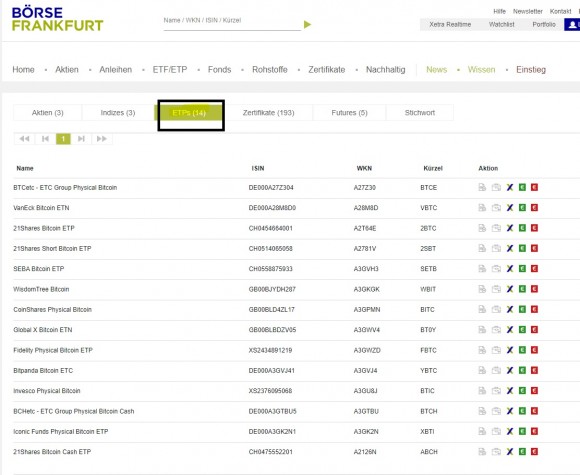Screen dimensions: 580x475
Task: Open the Futures (5) tab
Action: [x=349, y=112]
